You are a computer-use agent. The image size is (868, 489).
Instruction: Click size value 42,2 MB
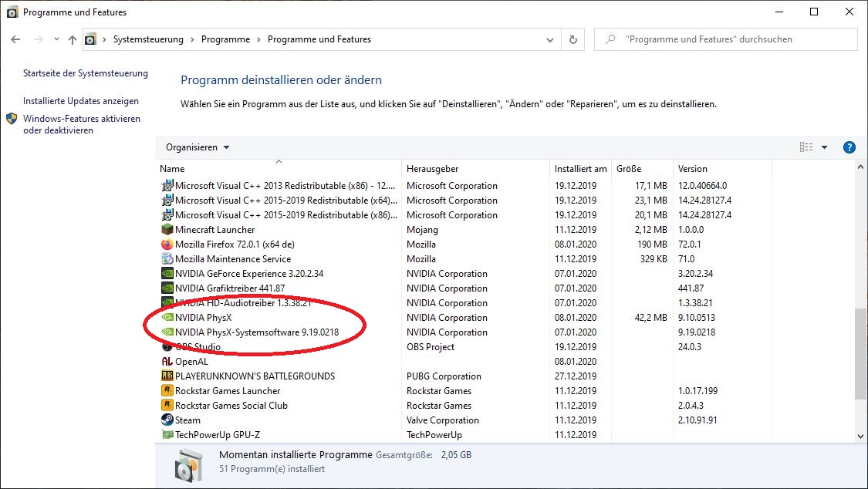click(x=651, y=318)
